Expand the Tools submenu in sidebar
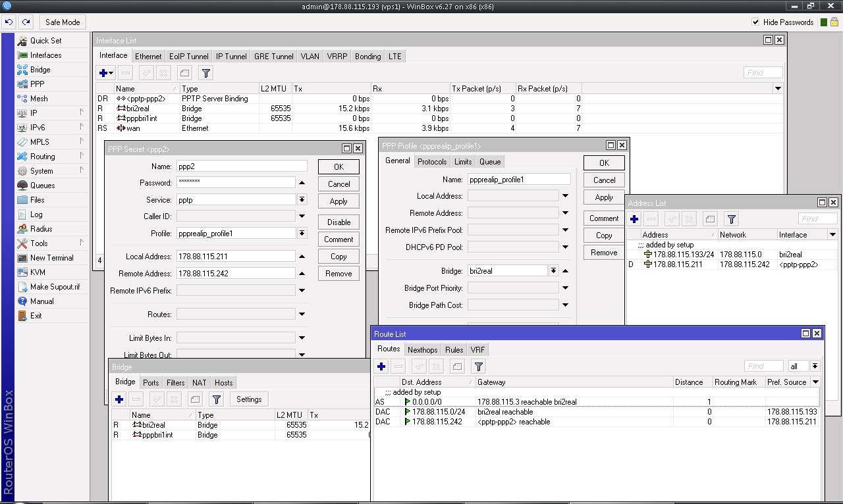Image resolution: width=843 pixels, height=504 pixels. pos(51,243)
